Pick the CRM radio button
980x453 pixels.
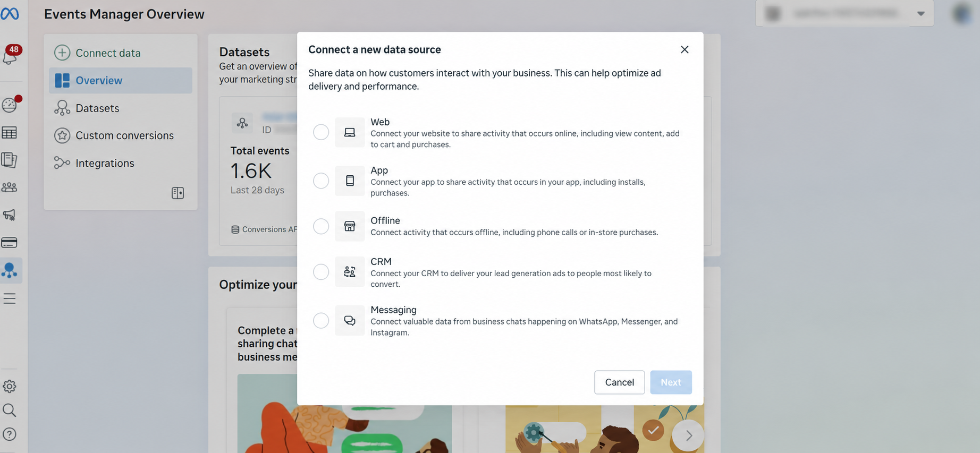321,272
